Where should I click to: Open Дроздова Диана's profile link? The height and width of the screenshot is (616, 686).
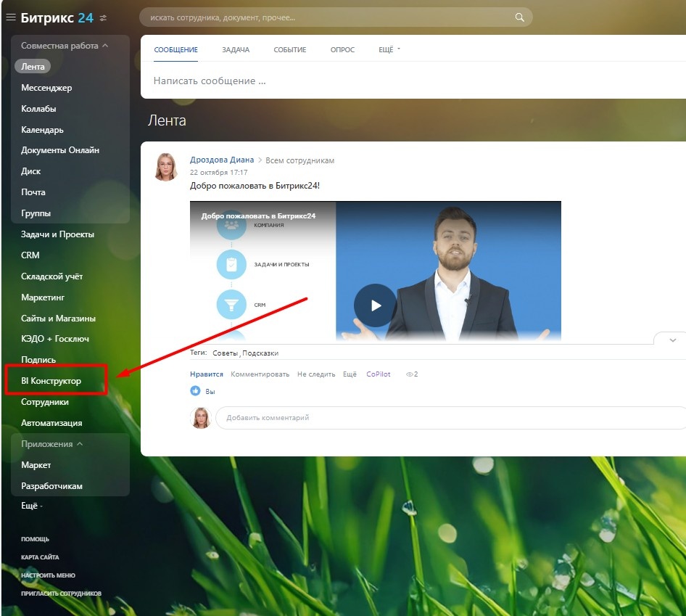[222, 160]
